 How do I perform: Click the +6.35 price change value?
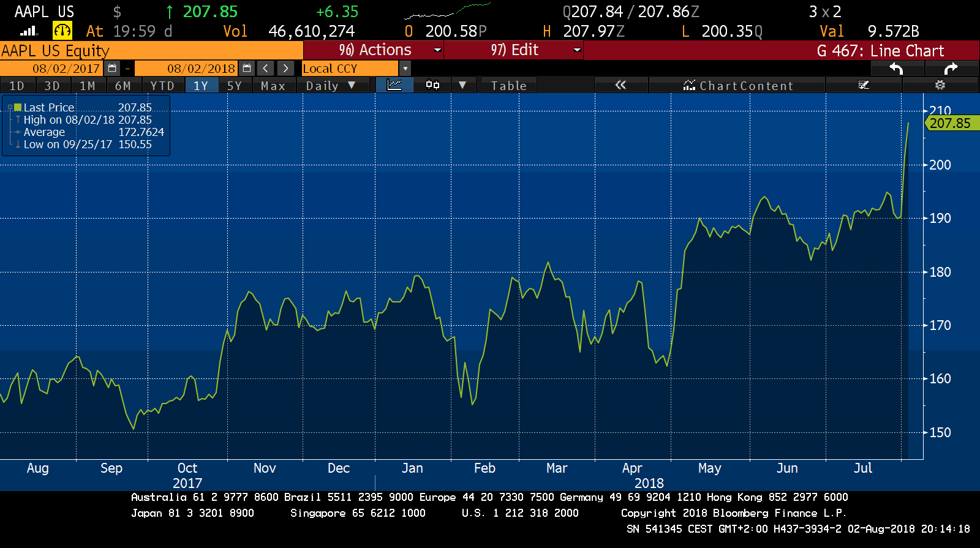click(337, 12)
